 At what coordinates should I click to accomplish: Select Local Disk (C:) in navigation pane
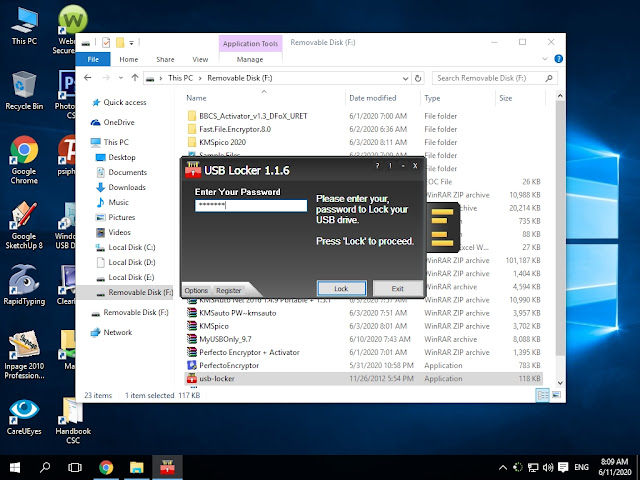[131, 248]
